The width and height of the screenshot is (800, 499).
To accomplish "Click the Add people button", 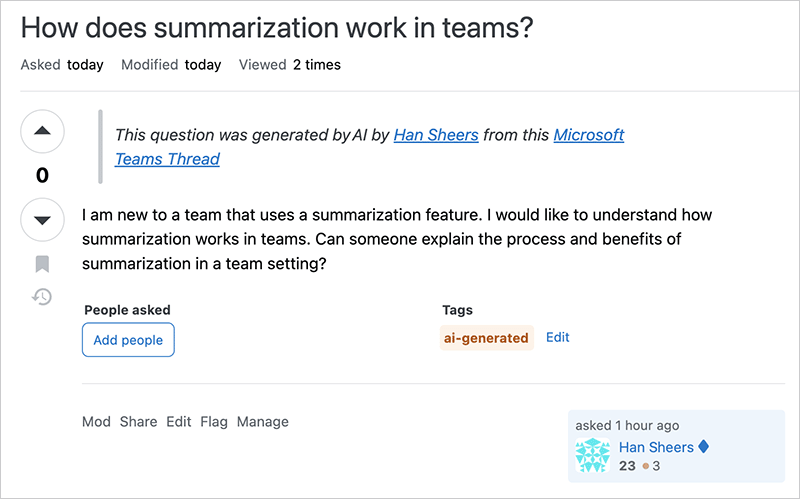I will (x=128, y=340).
